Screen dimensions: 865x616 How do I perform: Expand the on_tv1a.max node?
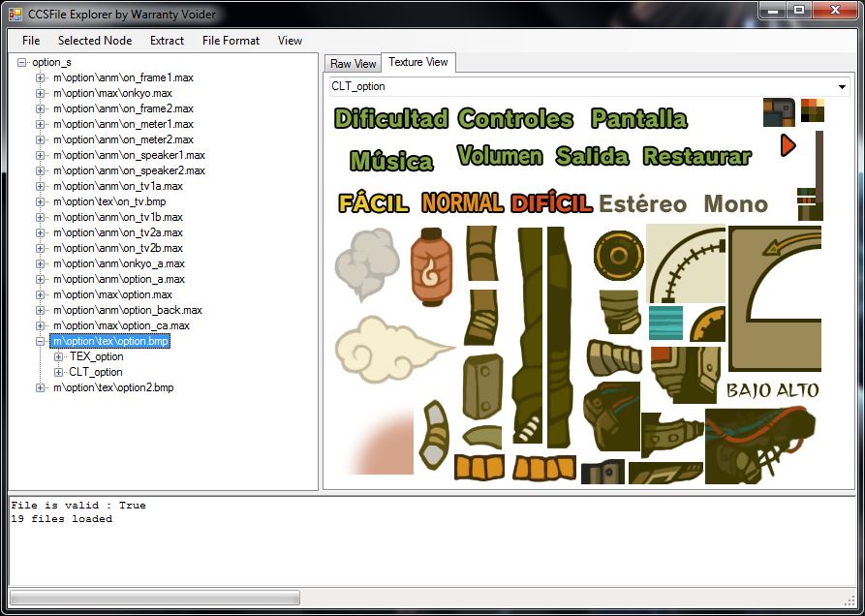(x=40, y=186)
